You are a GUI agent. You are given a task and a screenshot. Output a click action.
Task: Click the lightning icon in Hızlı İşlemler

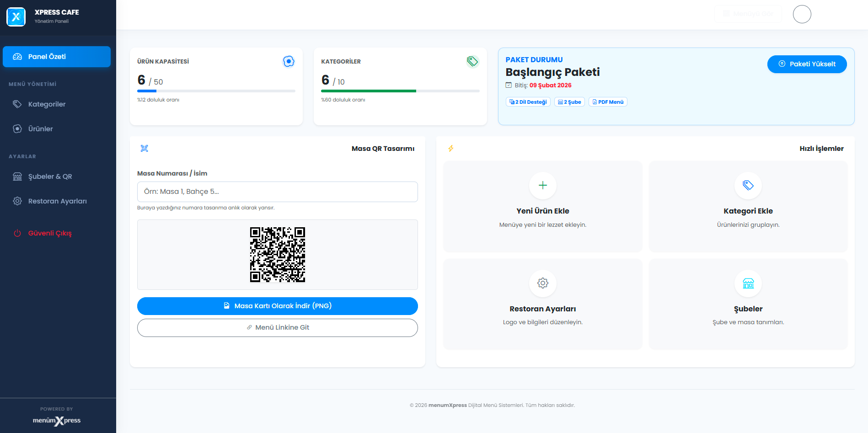point(451,149)
